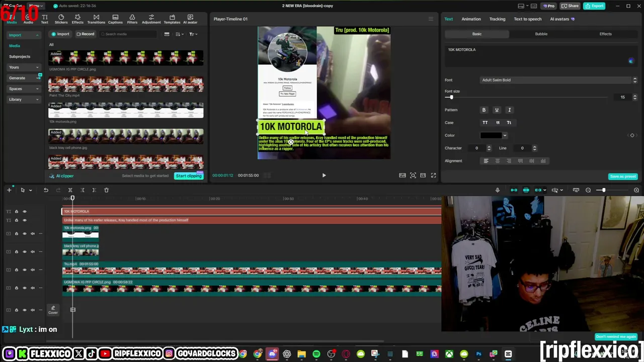Open the Effects panel
Viewport: 644px width, 362px height.
click(x=77, y=19)
